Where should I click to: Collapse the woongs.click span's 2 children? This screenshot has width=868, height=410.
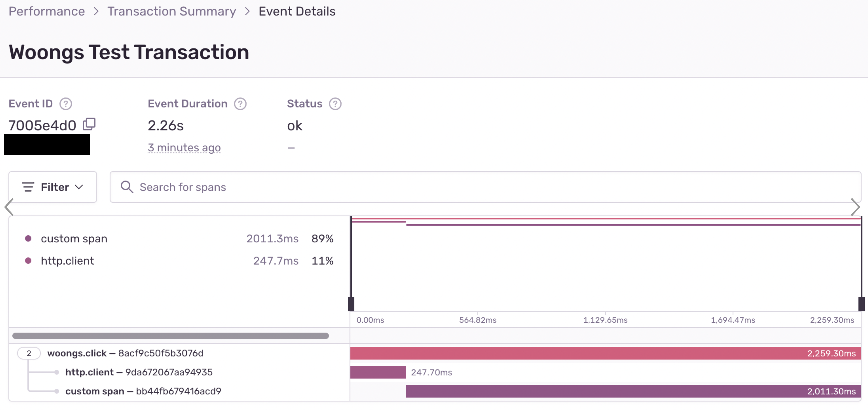29,353
